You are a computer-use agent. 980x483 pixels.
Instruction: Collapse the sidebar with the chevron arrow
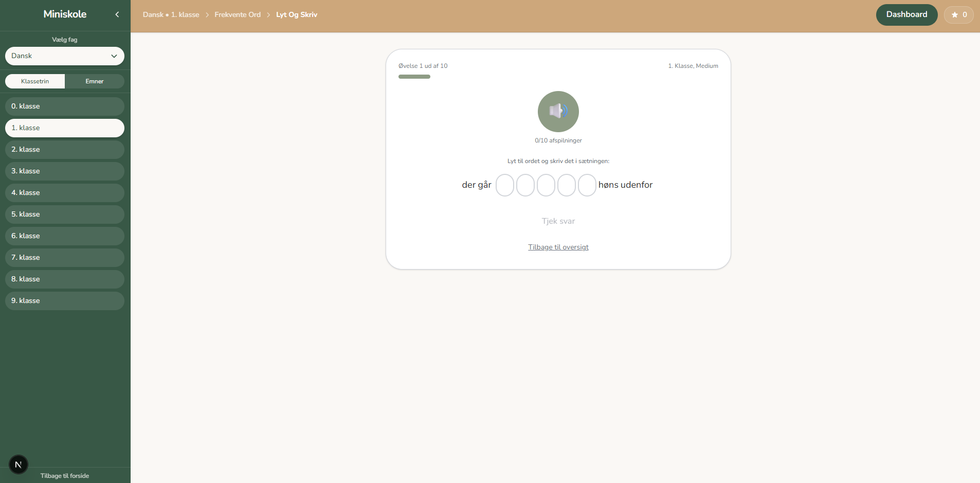[117, 14]
